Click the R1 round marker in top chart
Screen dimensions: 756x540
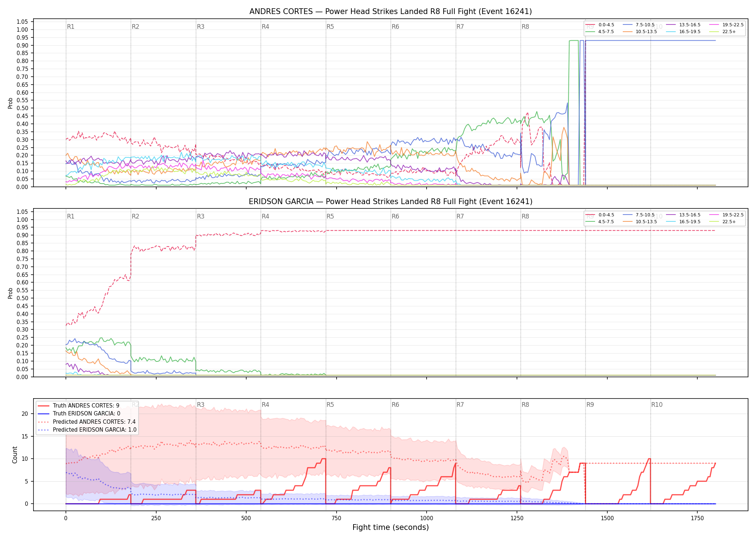coord(71,27)
